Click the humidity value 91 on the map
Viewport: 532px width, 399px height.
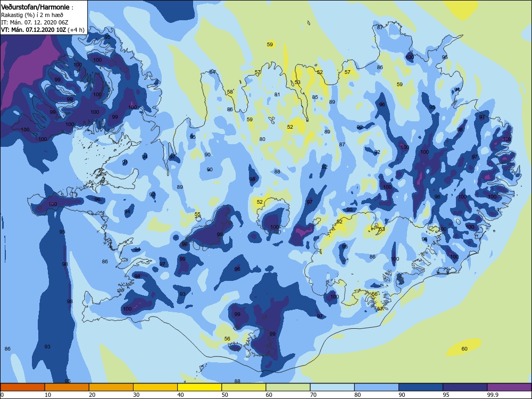coord(125,162)
